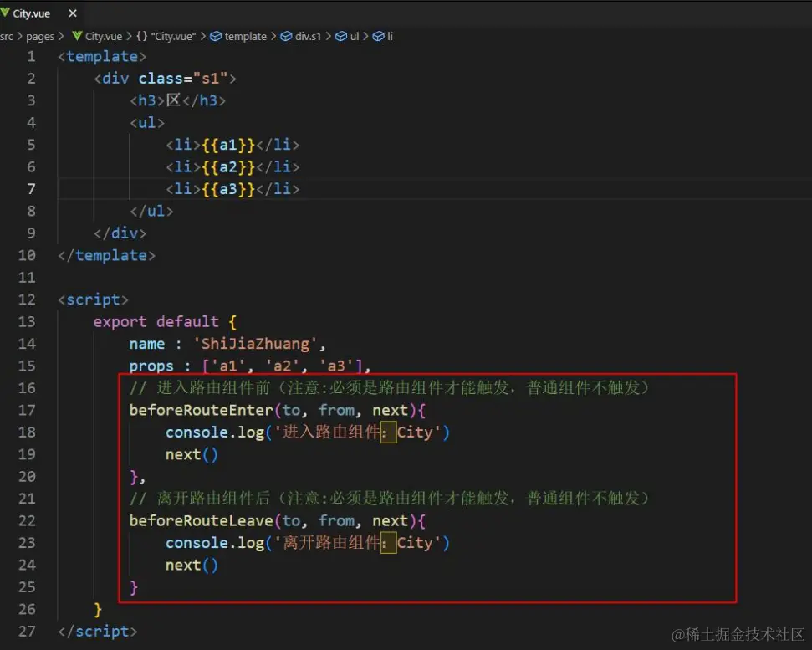The image size is (812, 650).
Task: Click the opening <ul> tag on line 4
Action: pyautogui.click(x=147, y=123)
